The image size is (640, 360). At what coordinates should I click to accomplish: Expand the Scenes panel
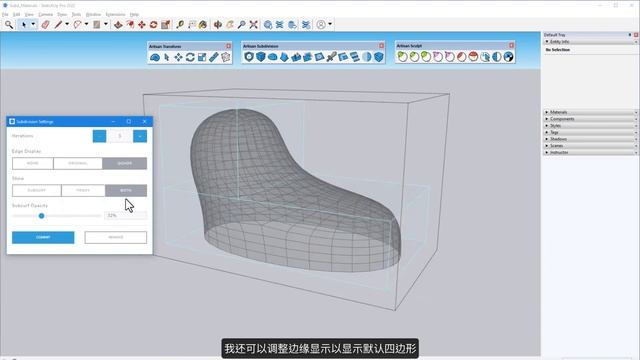pos(547,146)
